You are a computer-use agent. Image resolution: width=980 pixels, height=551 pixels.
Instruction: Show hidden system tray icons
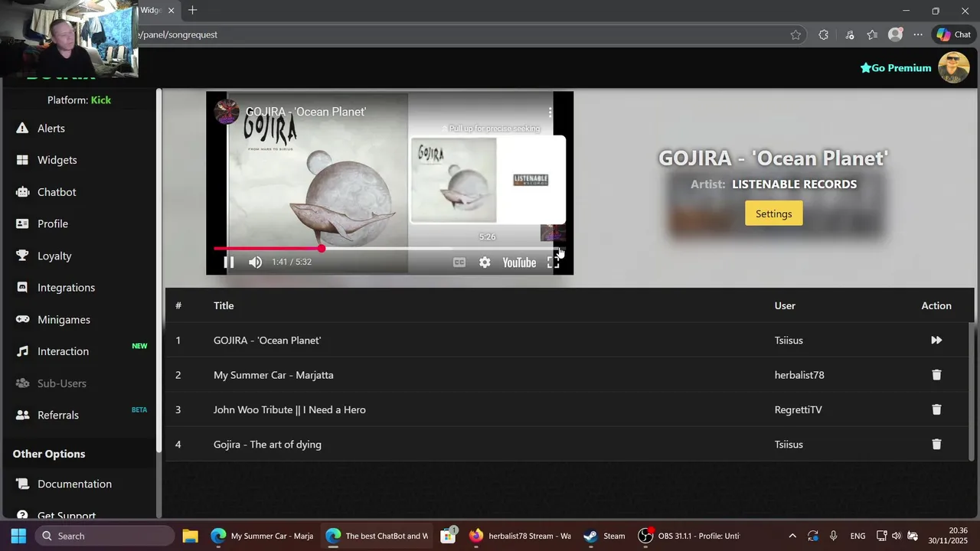tap(792, 536)
